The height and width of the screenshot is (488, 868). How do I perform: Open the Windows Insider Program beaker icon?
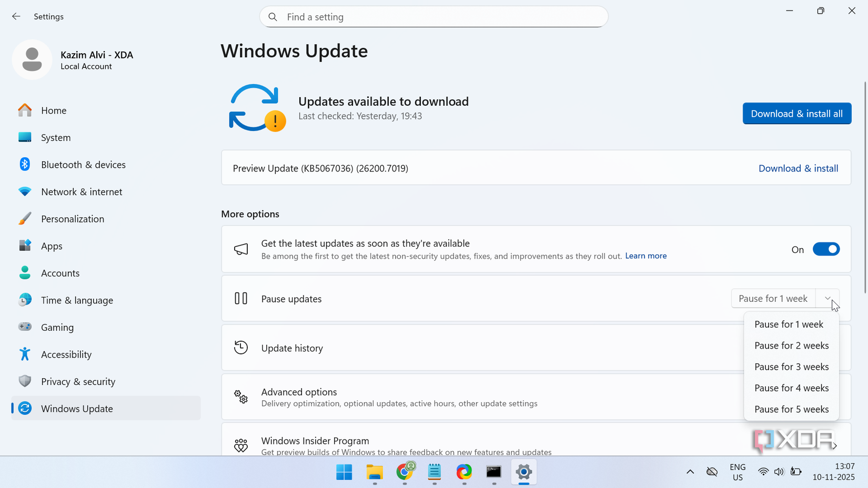pos(241,444)
